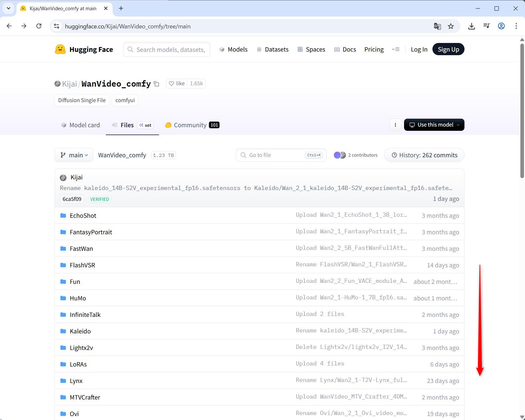Click the Hugging Face emoji logo

(60, 50)
